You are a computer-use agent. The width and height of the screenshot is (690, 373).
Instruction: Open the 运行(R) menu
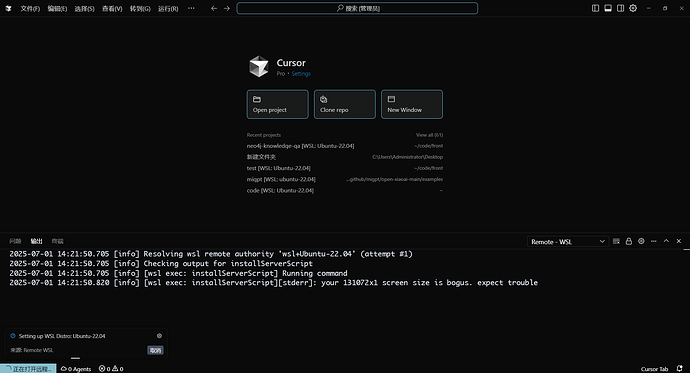point(168,8)
